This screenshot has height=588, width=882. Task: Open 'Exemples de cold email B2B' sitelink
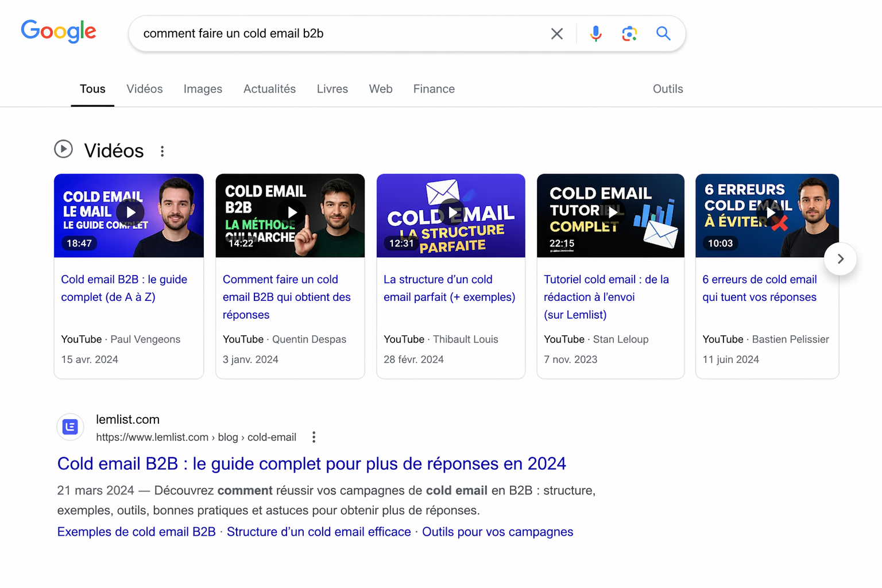[x=136, y=532]
